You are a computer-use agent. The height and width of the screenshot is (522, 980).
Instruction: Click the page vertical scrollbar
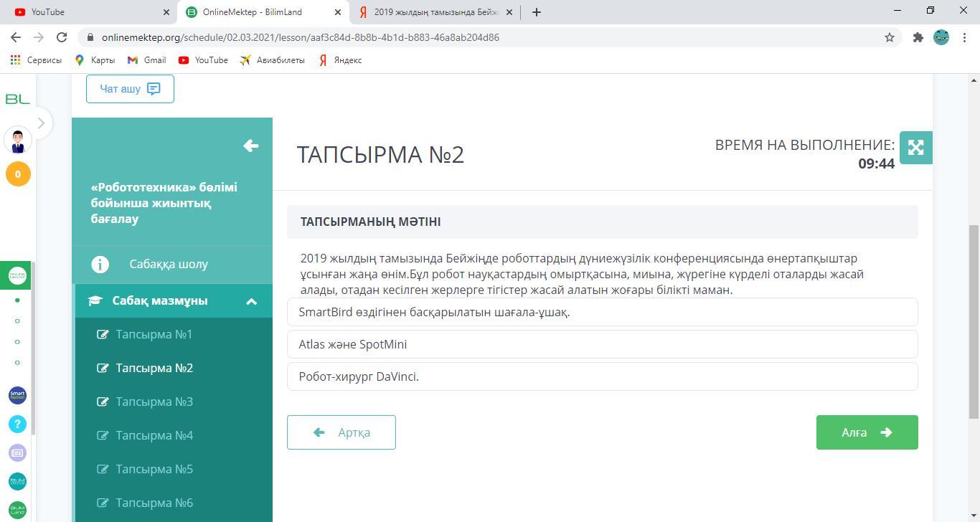[x=974, y=323]
